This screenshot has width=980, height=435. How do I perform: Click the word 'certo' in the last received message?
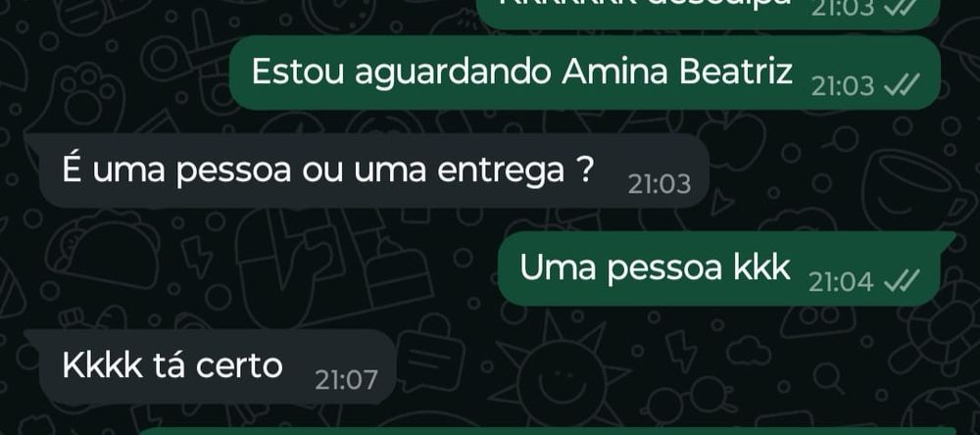tap(239, 366)
